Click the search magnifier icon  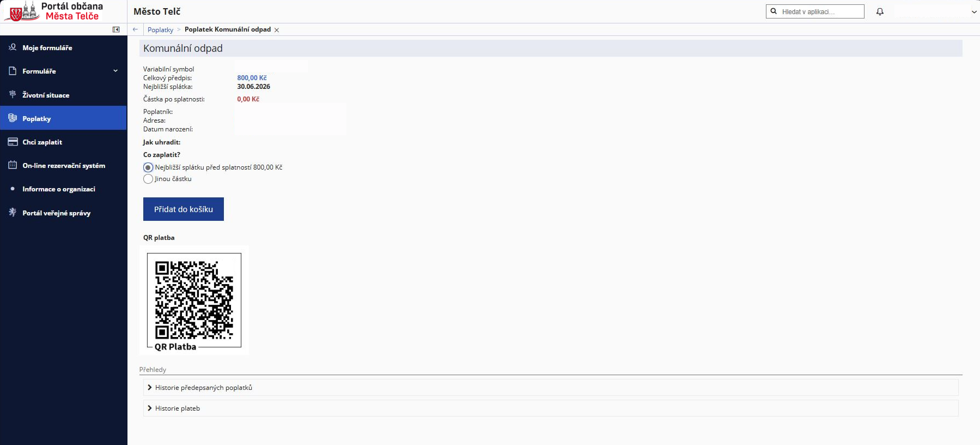click(774, 11)
